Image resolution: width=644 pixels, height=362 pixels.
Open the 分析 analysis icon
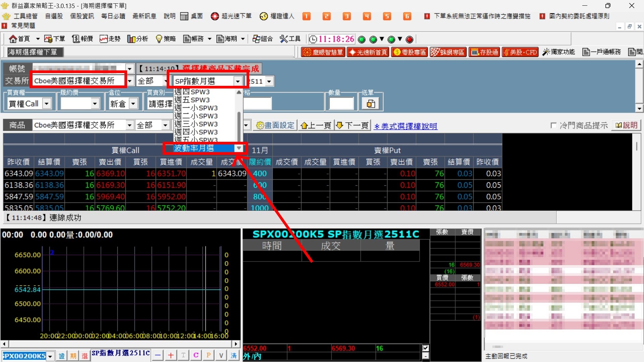click(x=138, y=39)
